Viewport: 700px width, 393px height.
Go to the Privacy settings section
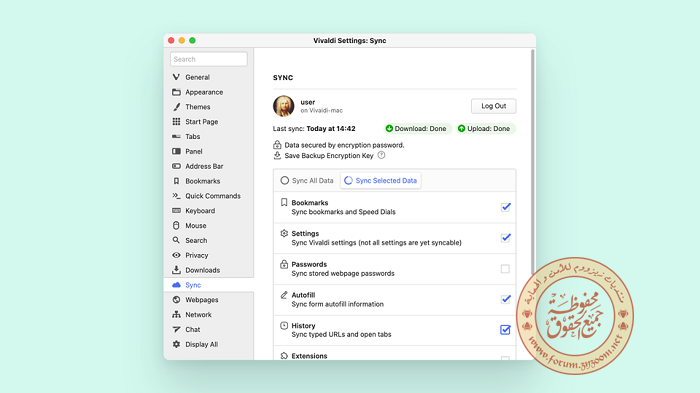(208, 255)
